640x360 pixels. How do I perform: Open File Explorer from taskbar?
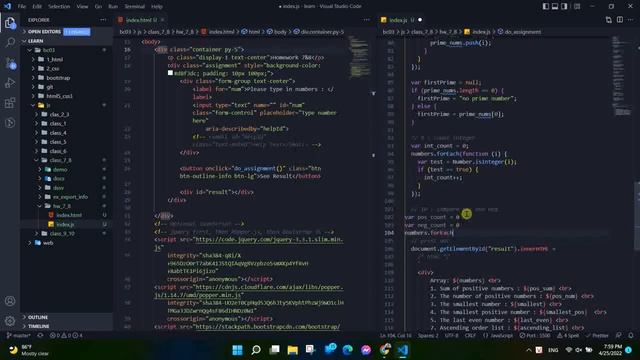coord(293,350)
